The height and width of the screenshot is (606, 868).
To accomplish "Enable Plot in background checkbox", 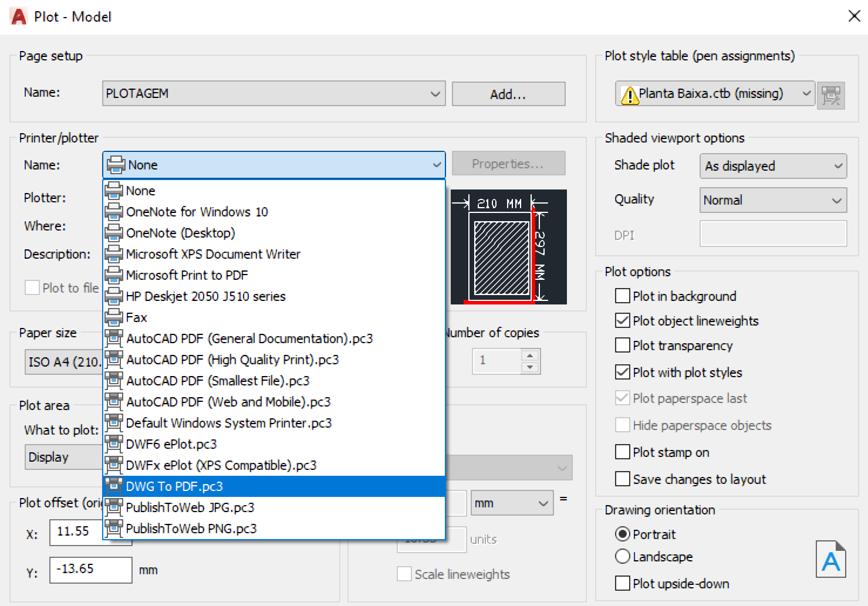I will (x=623, y=296).
